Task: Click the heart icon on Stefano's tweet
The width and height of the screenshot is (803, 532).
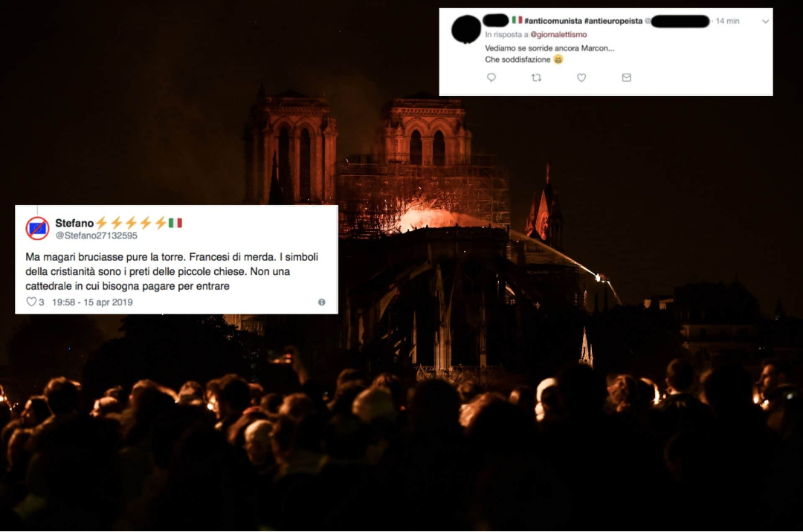Action: click(x=31, y=302)
